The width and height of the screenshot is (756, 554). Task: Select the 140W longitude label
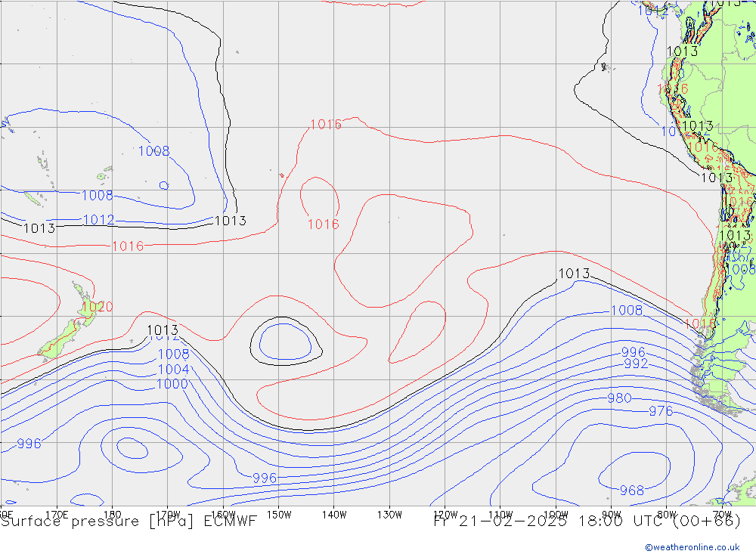click(x=334, y=515)
